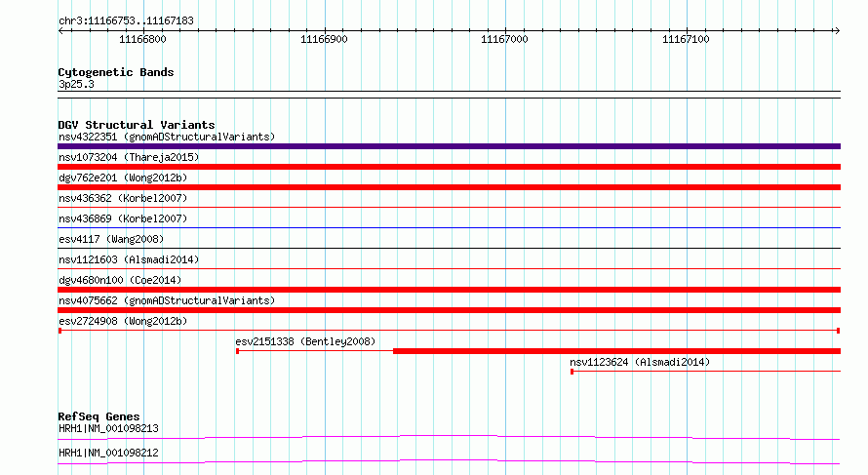Click ruler position 11167000
This screenshot has height=475, width=868.
coord(504,39)
